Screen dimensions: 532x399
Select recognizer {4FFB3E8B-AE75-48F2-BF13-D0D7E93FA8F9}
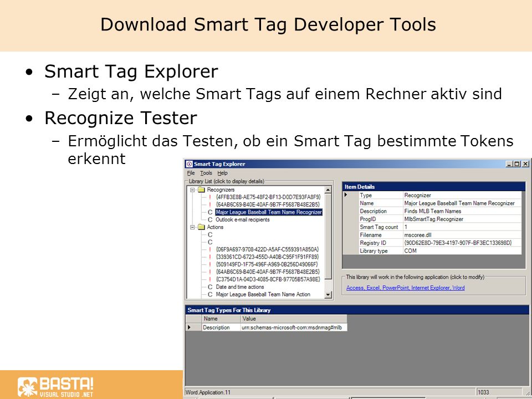[268, 197]
